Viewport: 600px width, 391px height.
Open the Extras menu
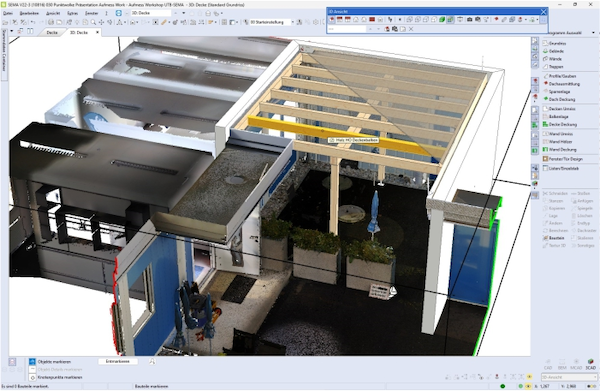coord(72,13)
